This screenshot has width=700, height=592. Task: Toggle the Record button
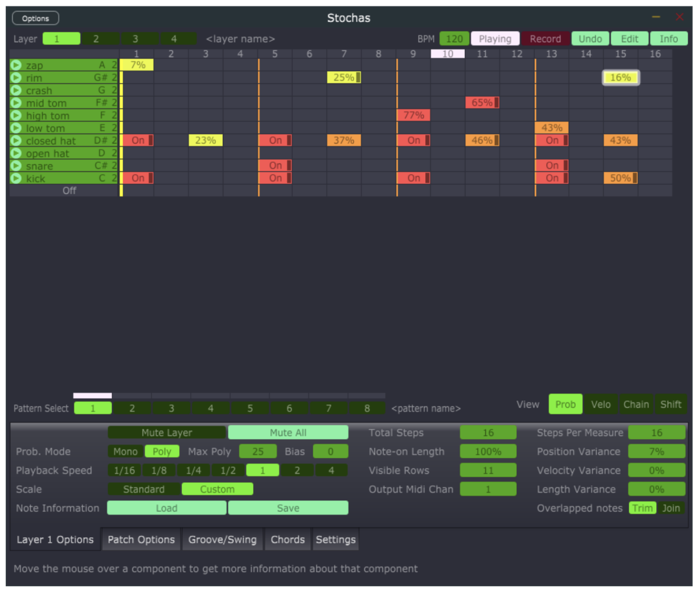click(x=545, y=39)
